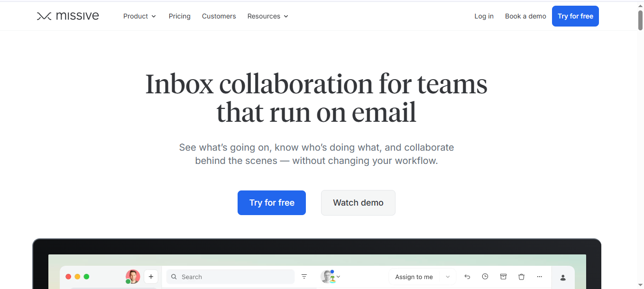Expand the Product navigation dropdown
This screenshot has width=644, height=289.
pos(139,16)
